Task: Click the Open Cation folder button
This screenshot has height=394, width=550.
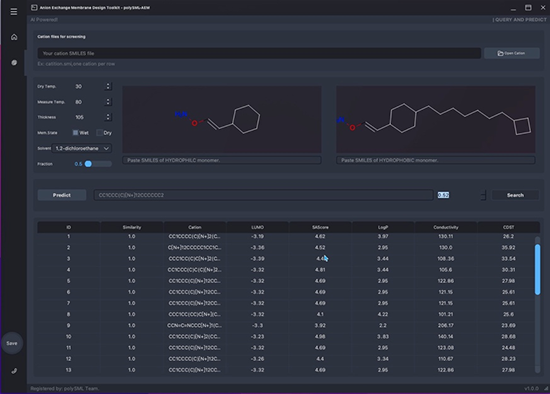Action: 511,53
